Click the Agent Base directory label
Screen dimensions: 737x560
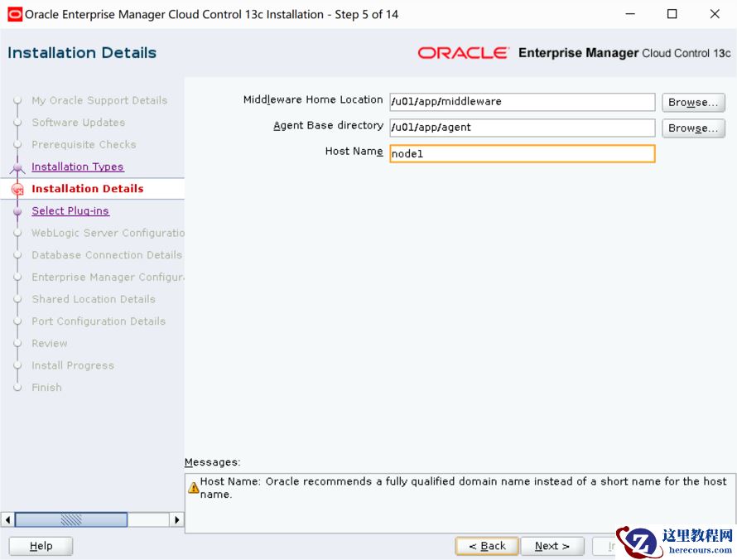[328, 126]
